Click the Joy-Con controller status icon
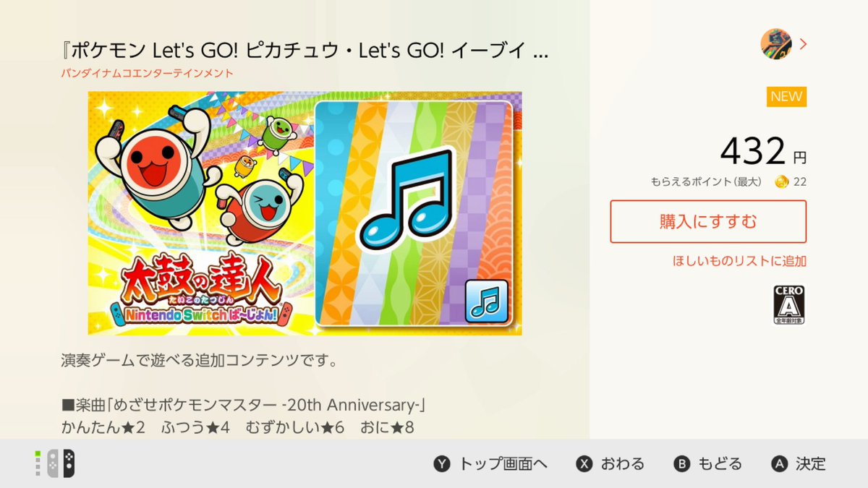 (55, 463)
